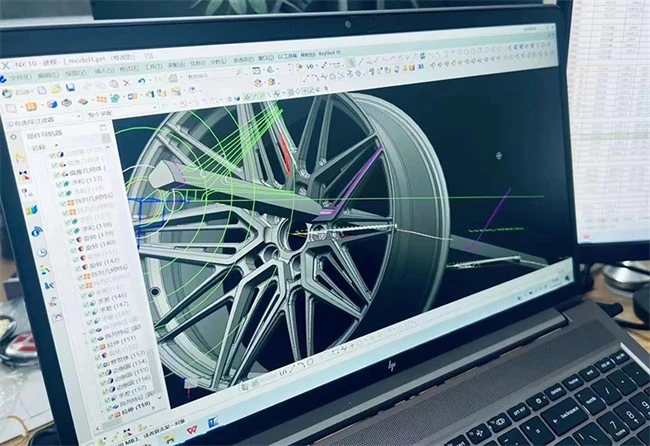Open the 工具(T) menu
The height and width of the screenshot is (446, 650).
[154, 66]
